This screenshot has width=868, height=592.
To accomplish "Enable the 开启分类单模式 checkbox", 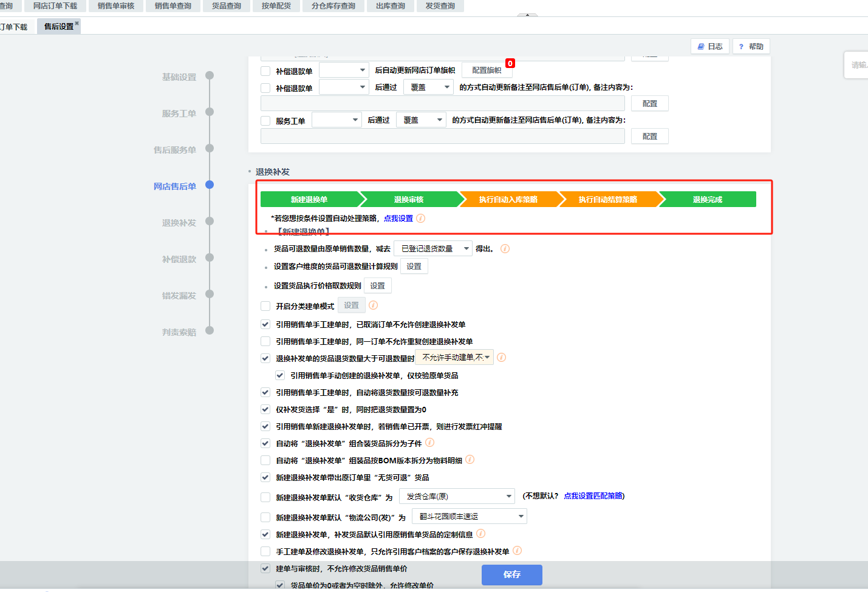I will (x=265, y=306).
